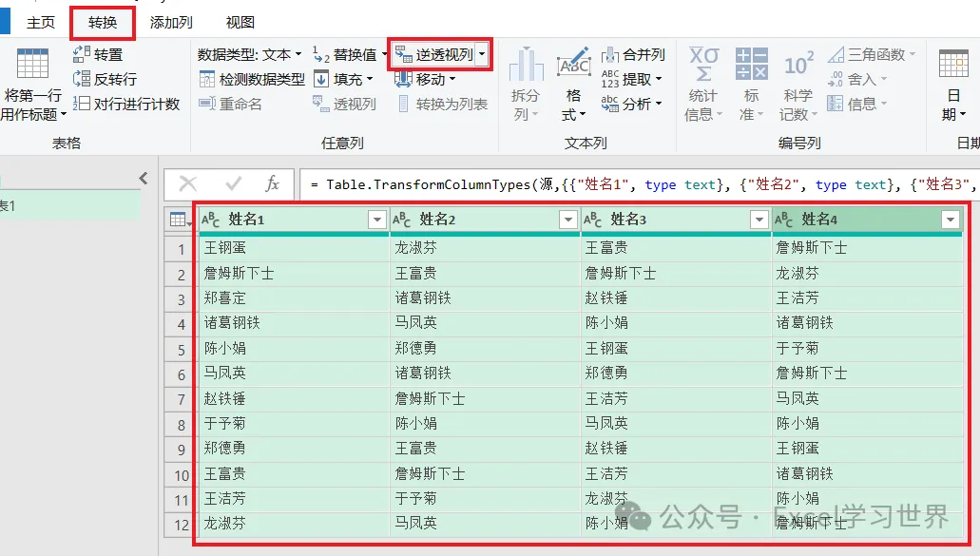980x556 pixels.
Task: Open the table corner menu icon
Action: [180, 220]
